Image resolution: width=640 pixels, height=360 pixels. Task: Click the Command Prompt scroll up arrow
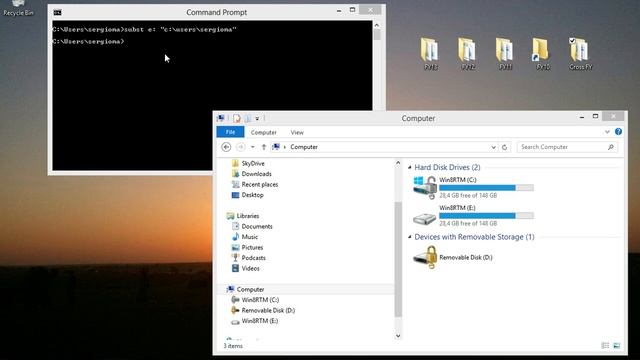click(x=377, y=25)
